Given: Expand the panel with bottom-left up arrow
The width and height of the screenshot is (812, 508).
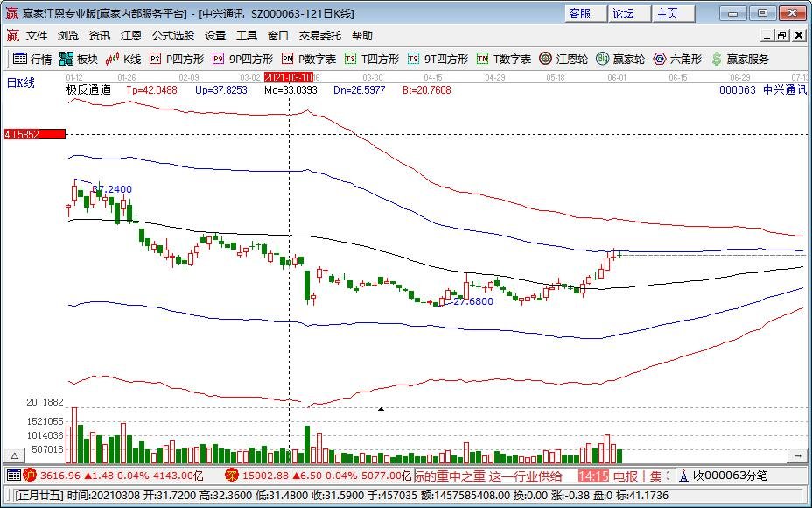Looking at the screenshot, I should click(13, 456).
